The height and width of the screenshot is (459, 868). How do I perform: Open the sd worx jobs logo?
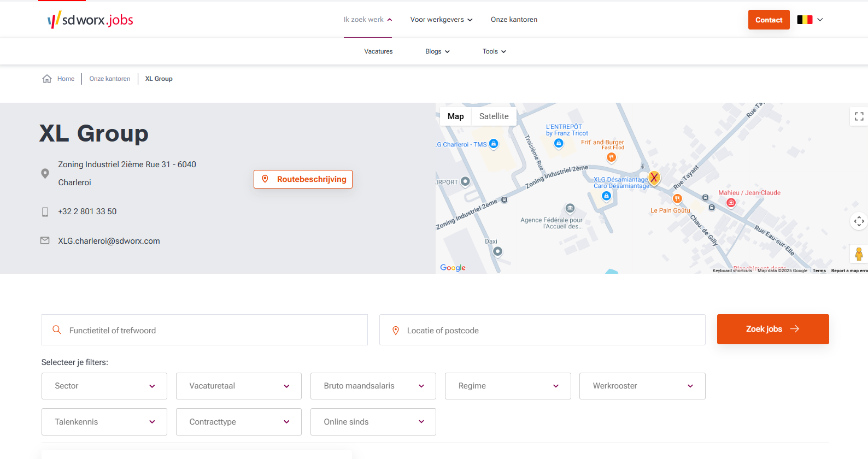(x=90, y=20)
